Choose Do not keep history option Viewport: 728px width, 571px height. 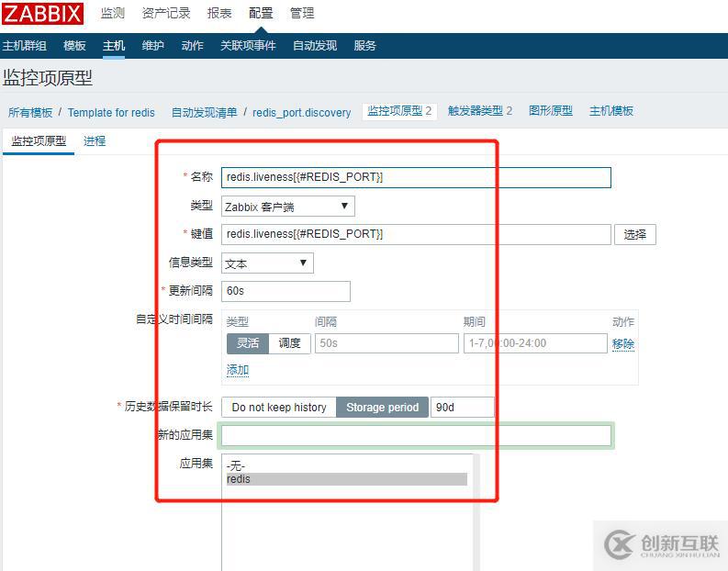pos(279,407)
